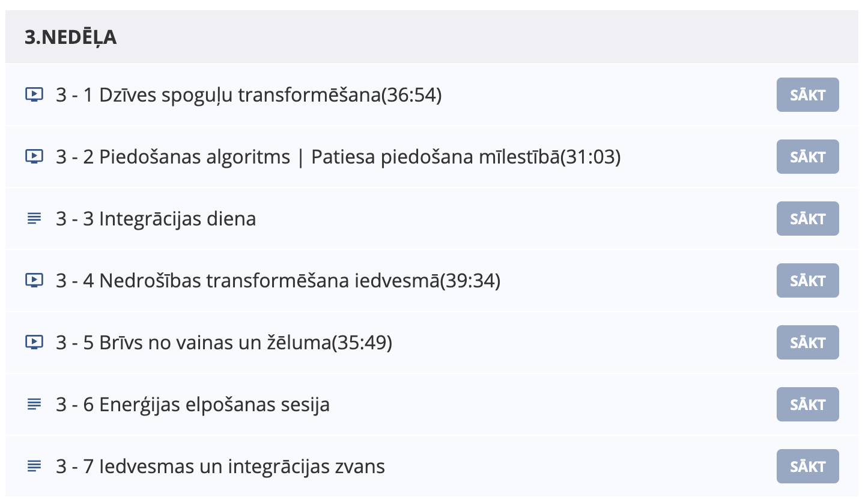Click SĀKT for Brīvs no vainas un žēluma
868x499 pixels.
click(x=807, y=343)
